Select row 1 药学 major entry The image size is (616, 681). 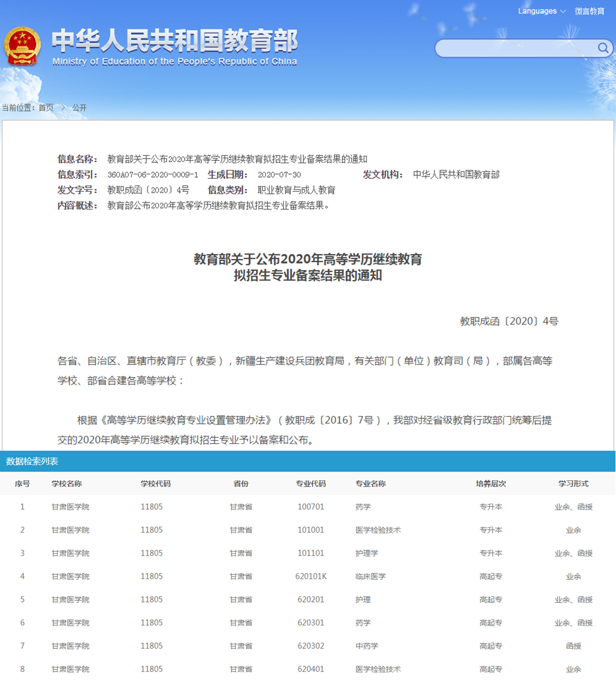point(363,507)
